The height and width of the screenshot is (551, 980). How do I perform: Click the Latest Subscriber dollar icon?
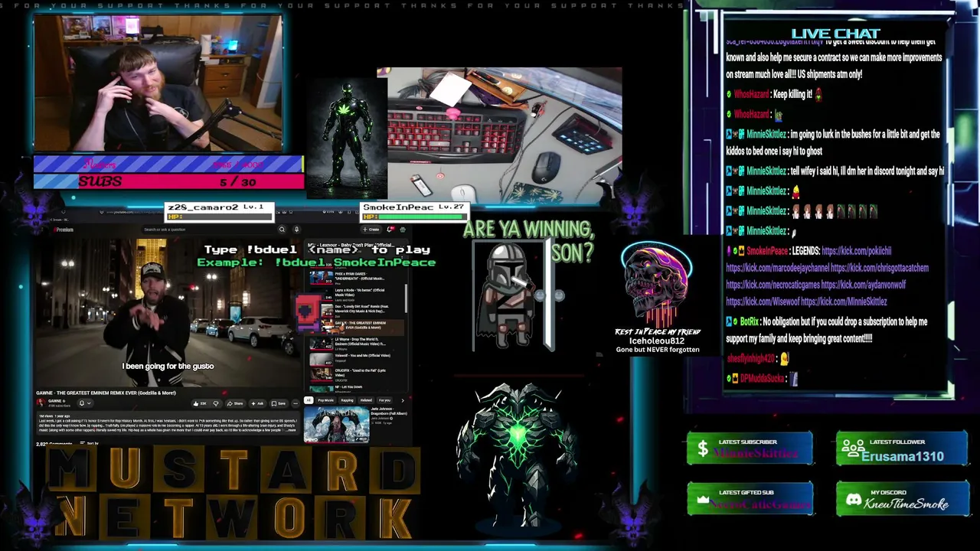click(x=702, y=449)
